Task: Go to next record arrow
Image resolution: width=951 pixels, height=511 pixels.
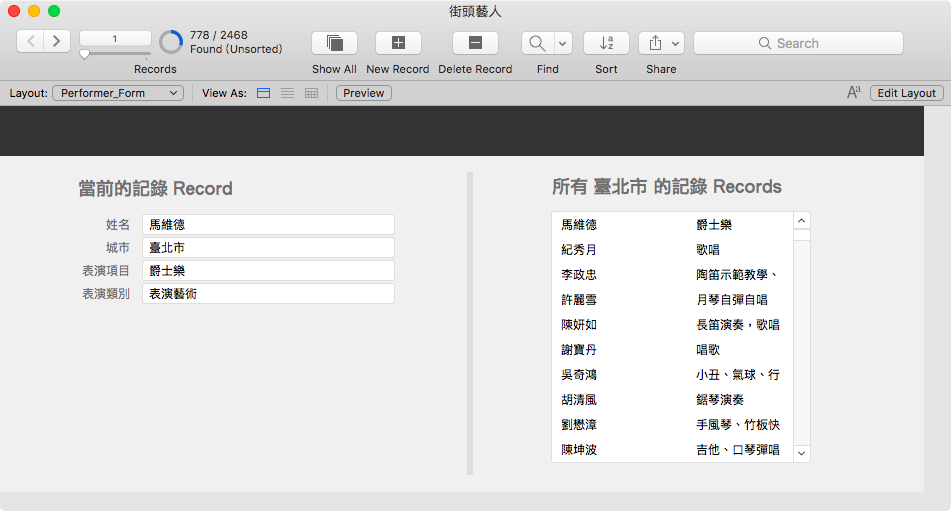Action: 57,41
